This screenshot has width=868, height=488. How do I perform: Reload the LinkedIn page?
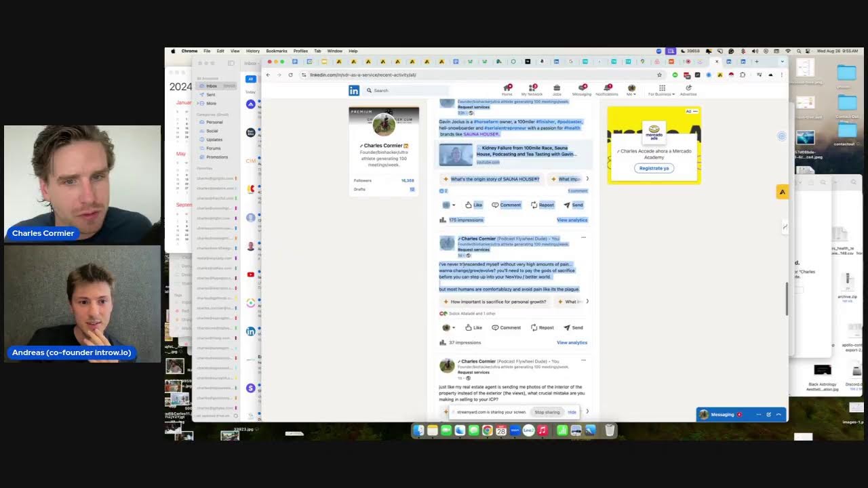tap(290, 75)
